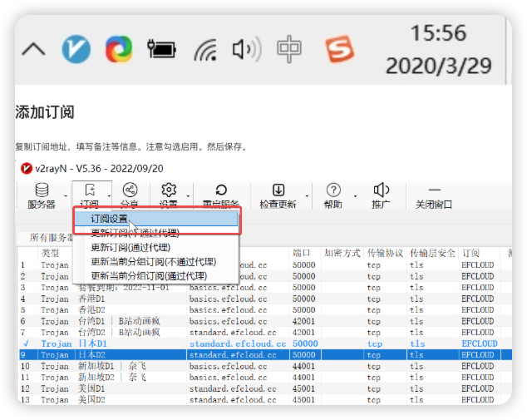
Task: Select row 套餐到期: 2022-11-01
Action: point(265,288)
